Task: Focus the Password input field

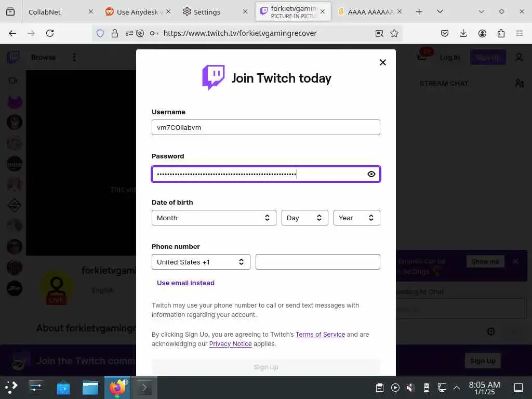Action: (x=265, y=174)
